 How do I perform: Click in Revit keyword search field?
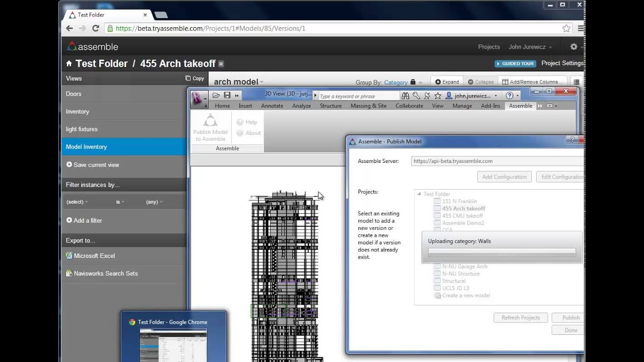[x=358, y=96]
